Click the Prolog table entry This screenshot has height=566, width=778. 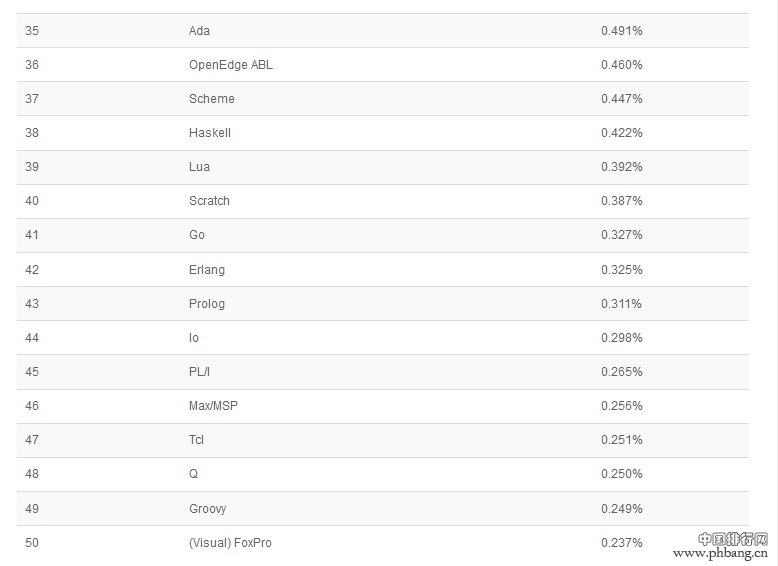pos(206,304)
